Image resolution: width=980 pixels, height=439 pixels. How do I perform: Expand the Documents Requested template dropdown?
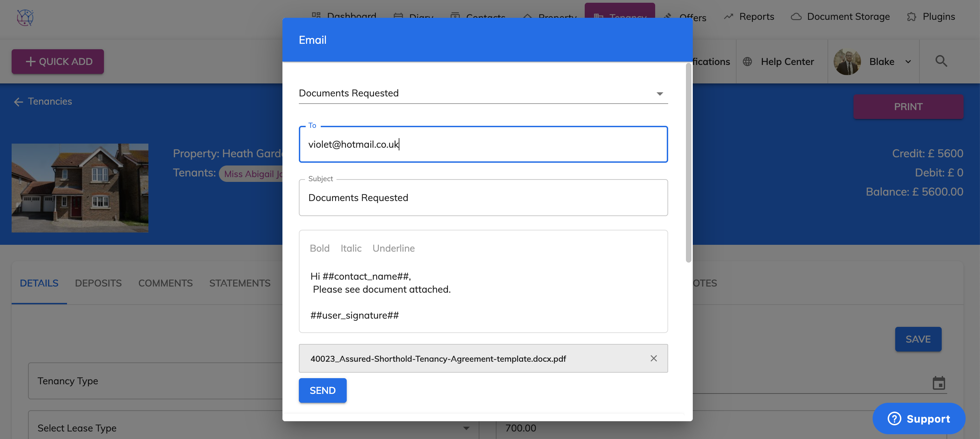659,94
